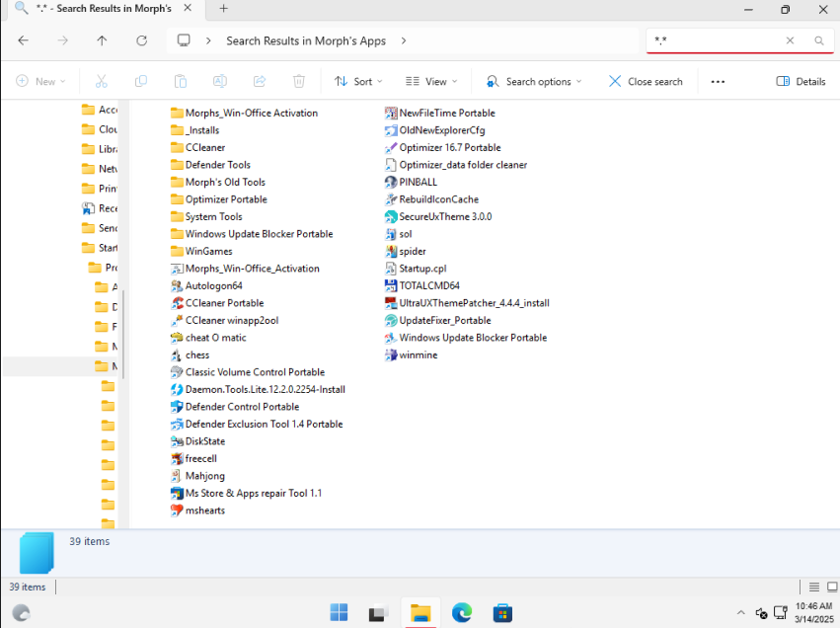Close the search with Close search
This screenshot has width=840, height=628.
(x=646, y=81)
